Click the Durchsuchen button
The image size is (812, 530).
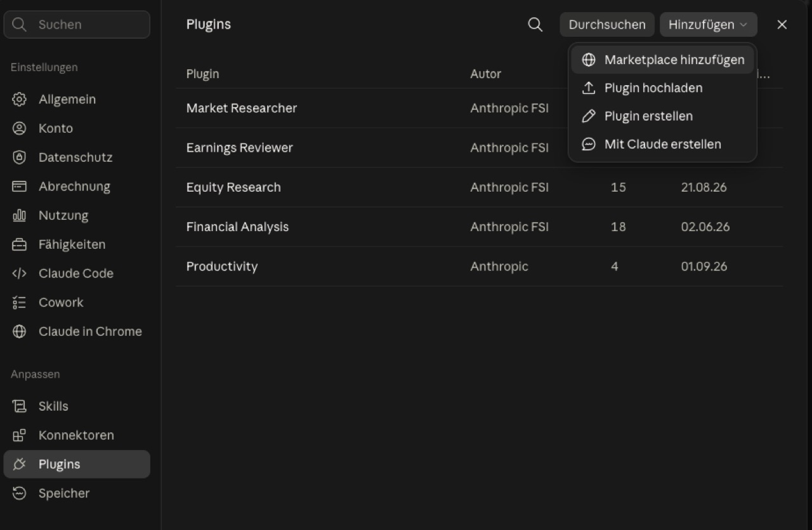pyautogui.click(x=607, y=25)
